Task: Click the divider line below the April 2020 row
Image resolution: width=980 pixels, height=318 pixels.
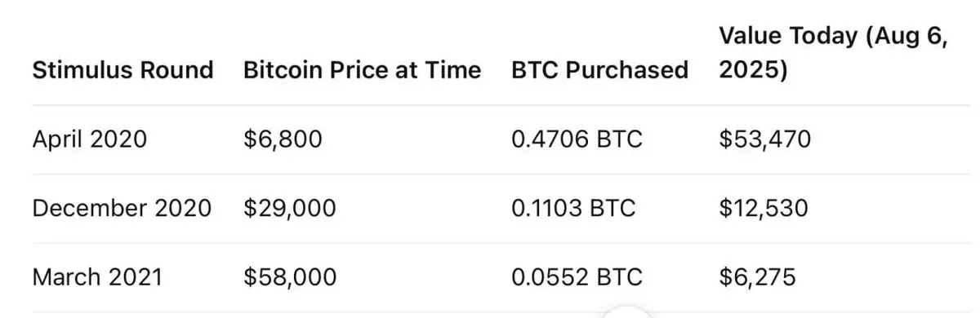Action: [x=490, y=174]
